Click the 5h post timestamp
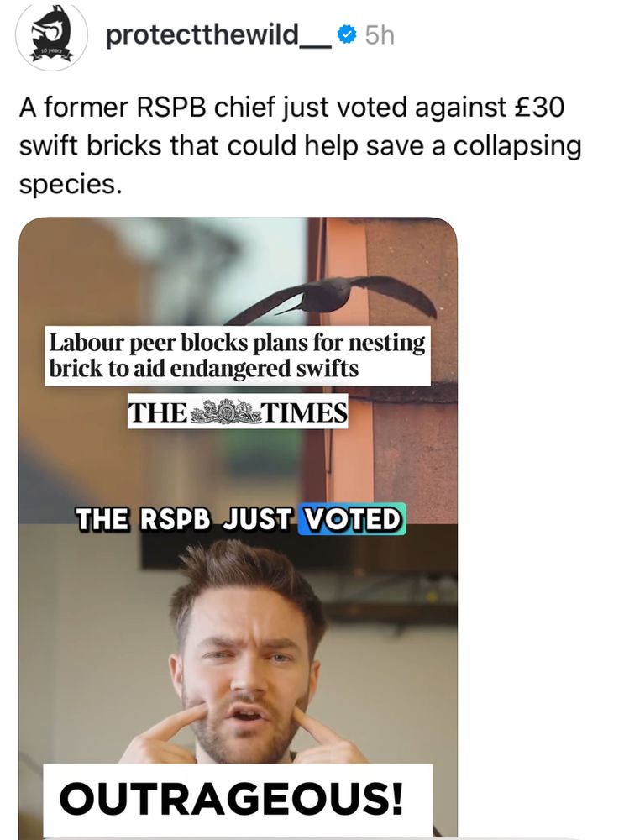This screenshot has height=840, width=624. coord(380,36)
